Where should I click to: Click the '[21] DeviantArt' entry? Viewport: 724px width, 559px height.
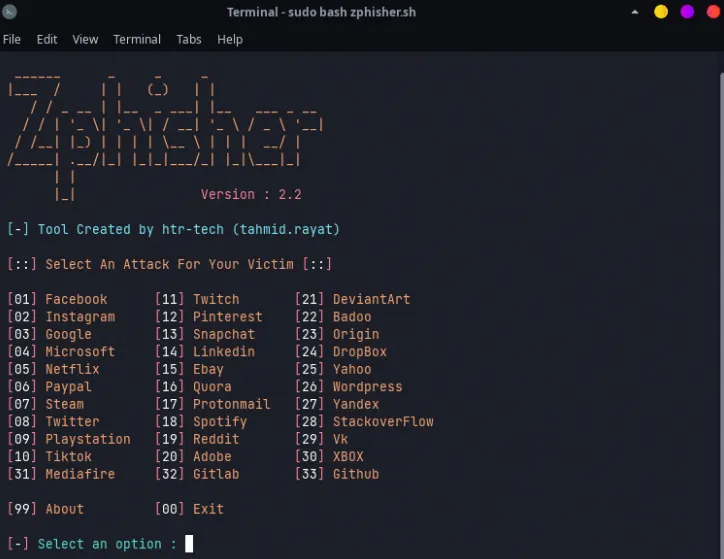click(x=353, y=299)
